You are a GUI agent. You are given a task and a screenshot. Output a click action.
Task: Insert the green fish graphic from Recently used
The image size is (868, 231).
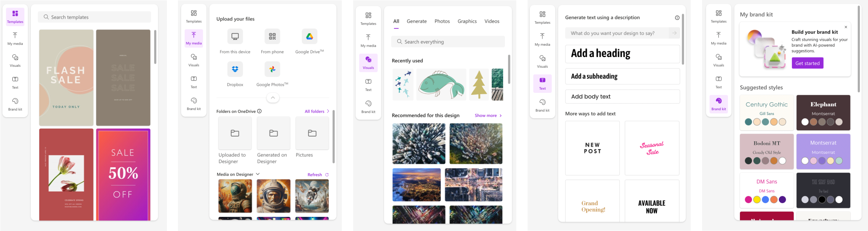[x=441, y=85]
